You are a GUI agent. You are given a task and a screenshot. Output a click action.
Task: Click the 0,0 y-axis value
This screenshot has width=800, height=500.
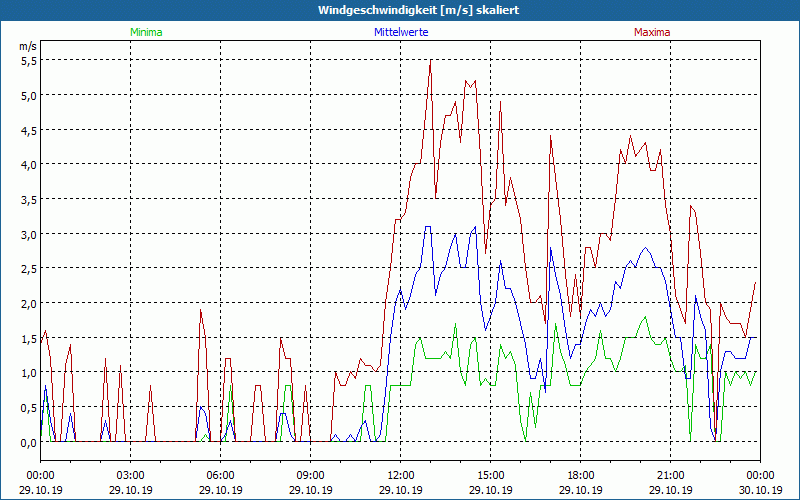[29, 443]
